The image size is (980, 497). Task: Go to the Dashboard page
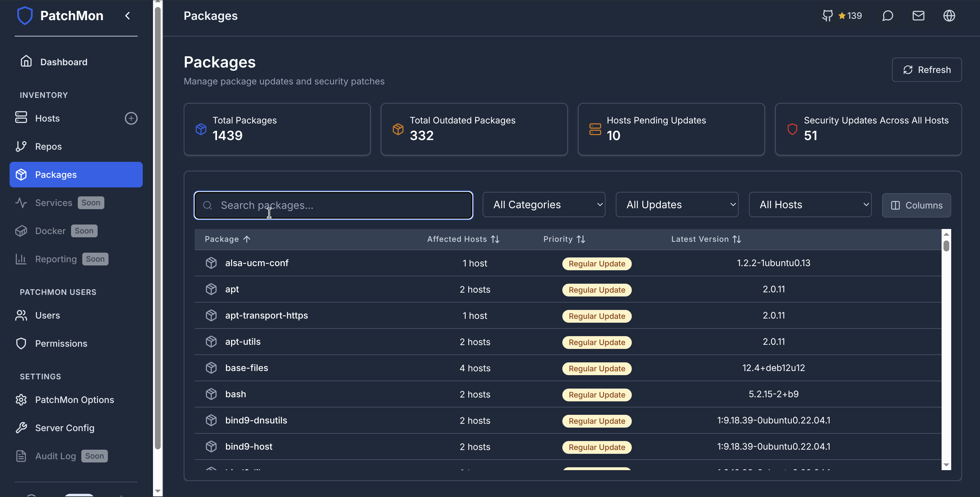coord(63,62)
